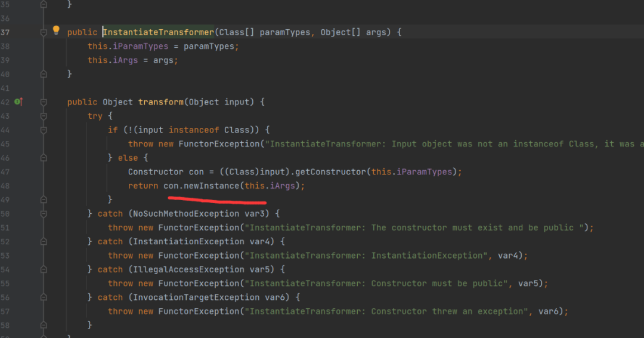Click InvocationTargetException on line 56
The height and width of the screenshot is (338, 644).
click(196, 297)
